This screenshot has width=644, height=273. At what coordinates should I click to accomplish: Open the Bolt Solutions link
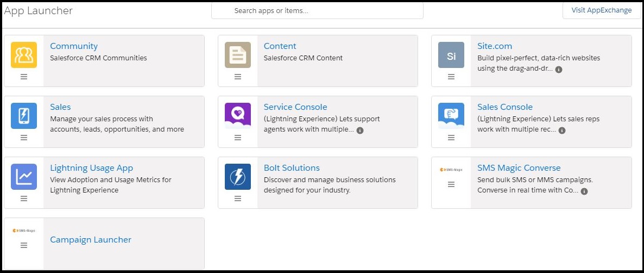tap(292, 167)
